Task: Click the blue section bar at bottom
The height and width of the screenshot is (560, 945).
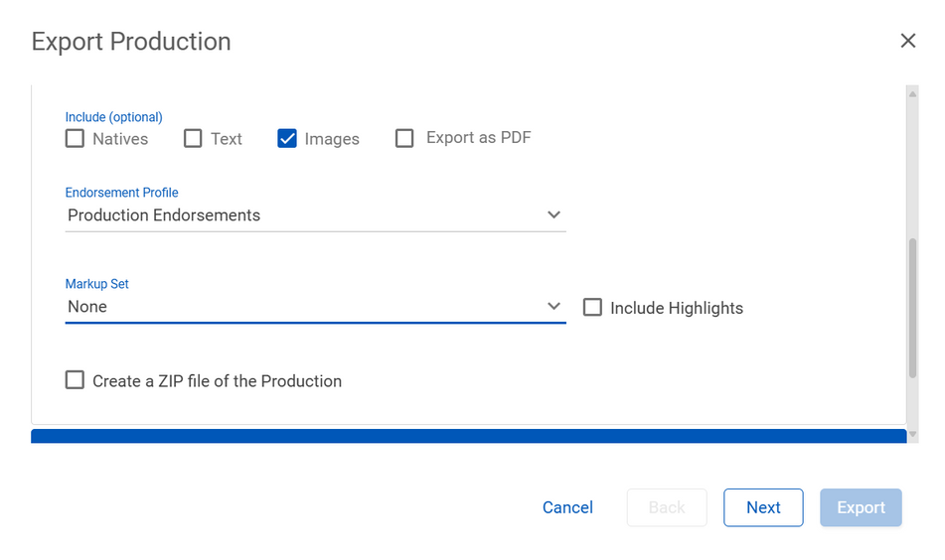Action: point(467,436)
